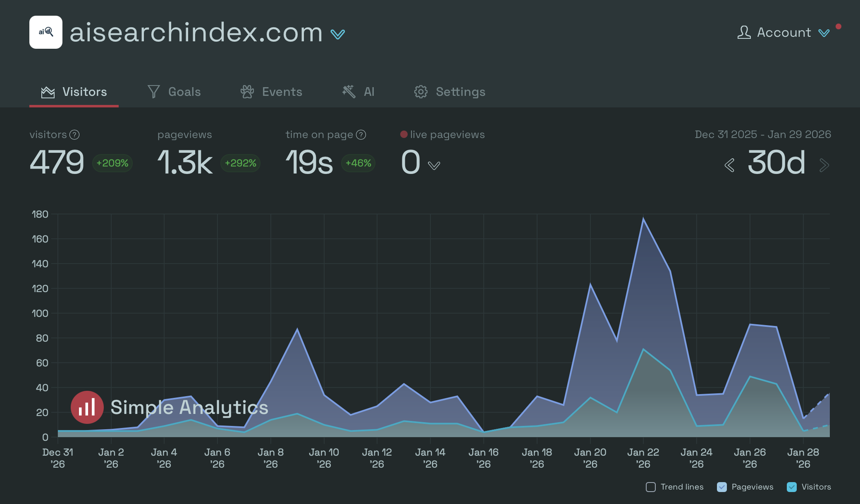Viewport: 860px width, 504px height.
Task: Uncheck the Visitors checkbox
Action: tap(791, 487)
